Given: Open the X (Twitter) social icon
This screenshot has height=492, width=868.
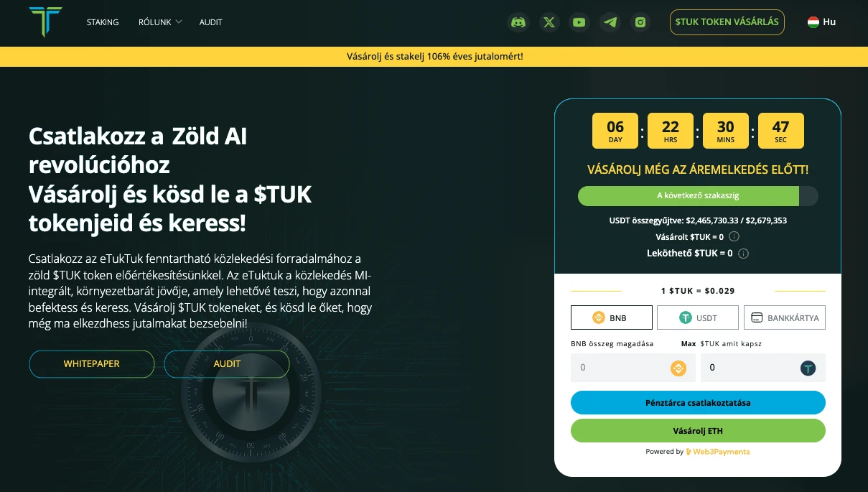Looking at the screenshot, I should click(549, 22).
